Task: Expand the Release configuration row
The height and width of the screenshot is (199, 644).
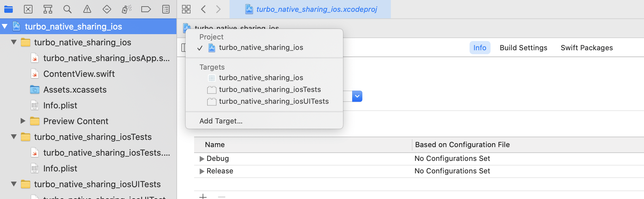Action: [202, 171]
